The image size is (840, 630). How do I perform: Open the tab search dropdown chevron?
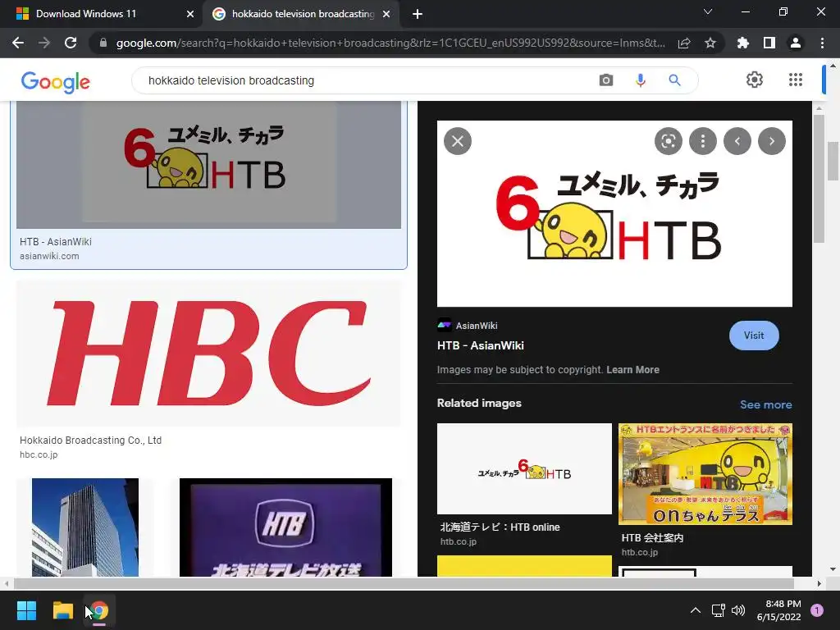coord(708,11)
